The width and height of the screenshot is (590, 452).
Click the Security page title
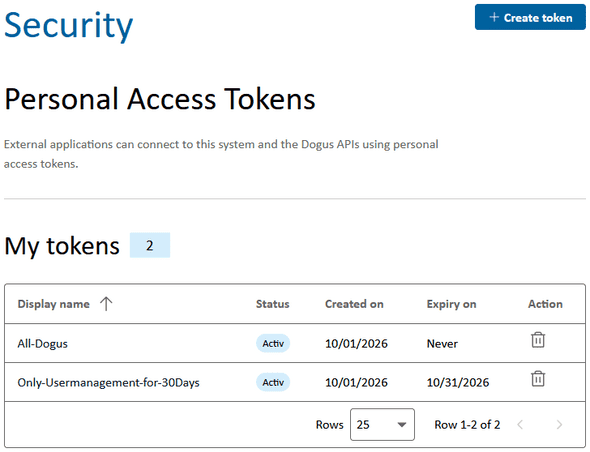pos(68,26)
